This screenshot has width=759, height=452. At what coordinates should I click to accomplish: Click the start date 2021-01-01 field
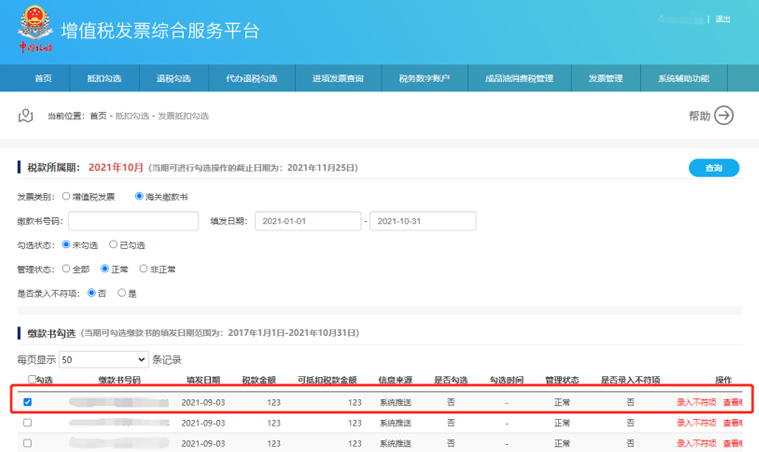pyautogui.click(x=308, y=220)
